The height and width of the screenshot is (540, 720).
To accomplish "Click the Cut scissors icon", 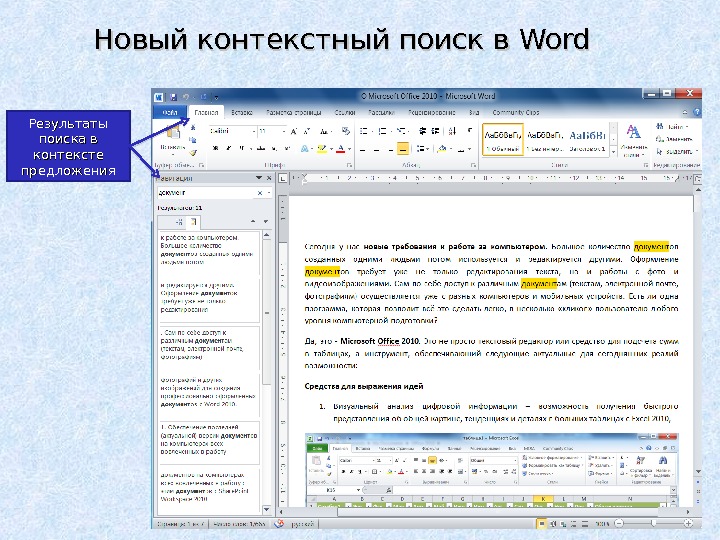I will coord(193,127).
